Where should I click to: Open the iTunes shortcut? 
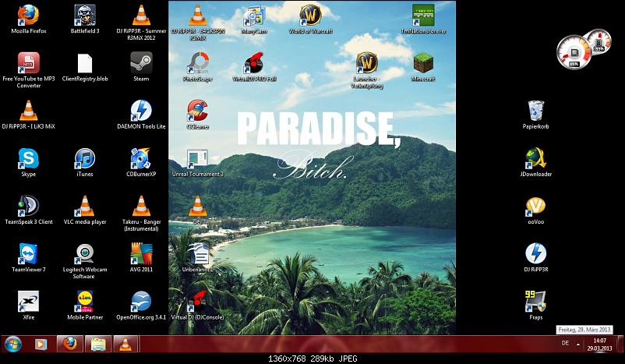[84, 159]
